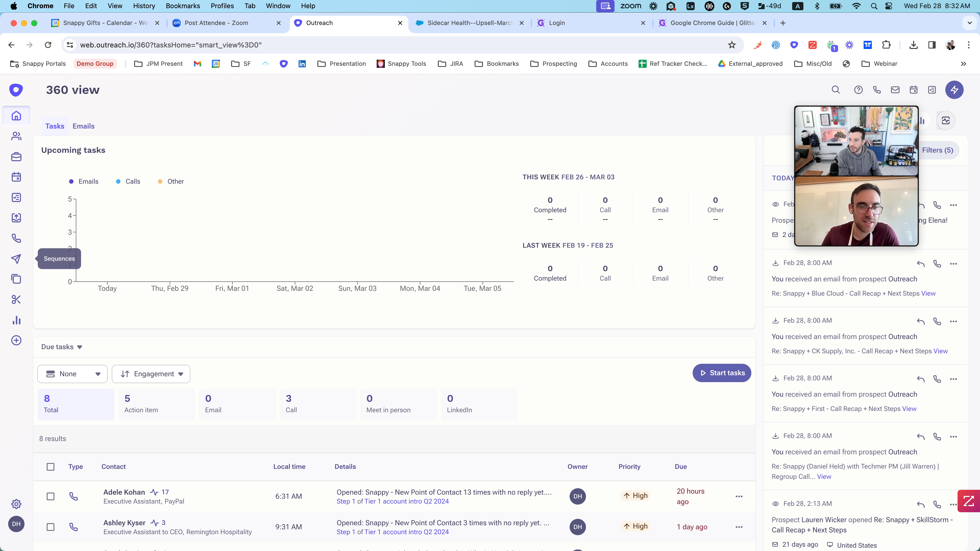This screenshot has height=551, width=980.
Task: Click the DH user avatar in sidebar
Action: [x=16, y=524]
